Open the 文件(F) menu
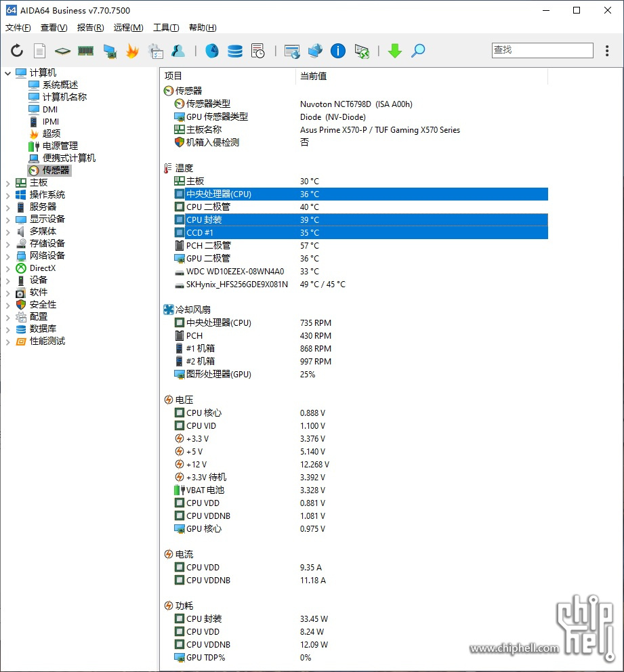The width and height of the screenshot is (624, 672). 18,28
